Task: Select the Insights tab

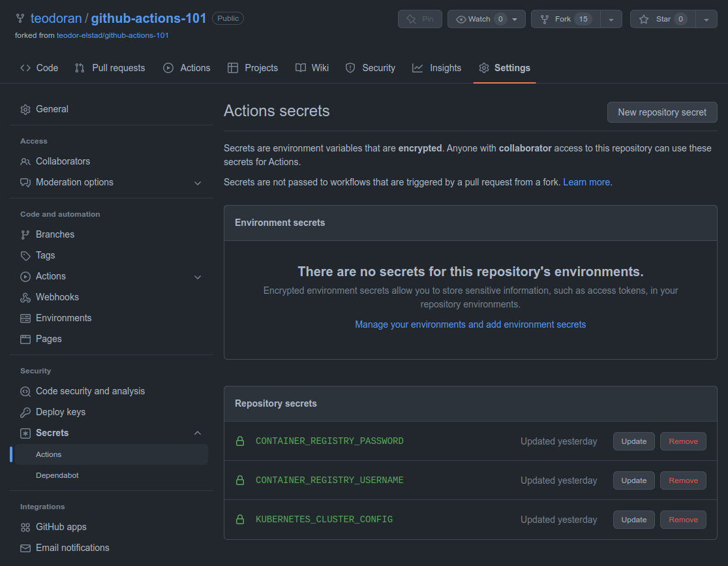Action: [437, 68]
